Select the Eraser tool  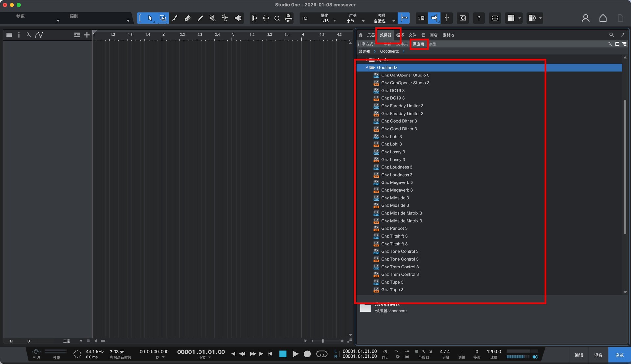tap(187, 18)
